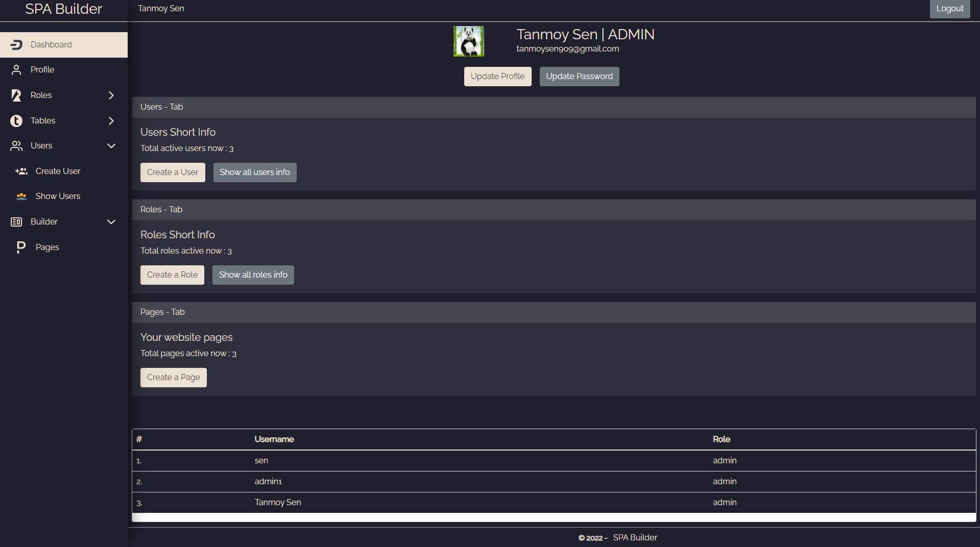
Task: Expand the Tables submenu chevron
Action: point(111,121)
